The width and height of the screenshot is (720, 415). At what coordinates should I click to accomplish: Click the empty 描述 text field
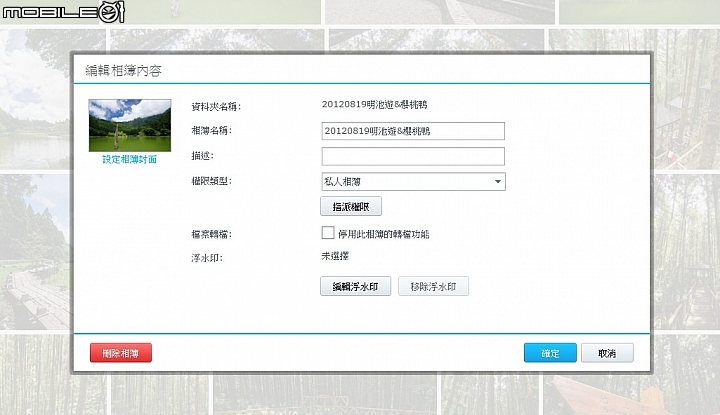(413, 156)
